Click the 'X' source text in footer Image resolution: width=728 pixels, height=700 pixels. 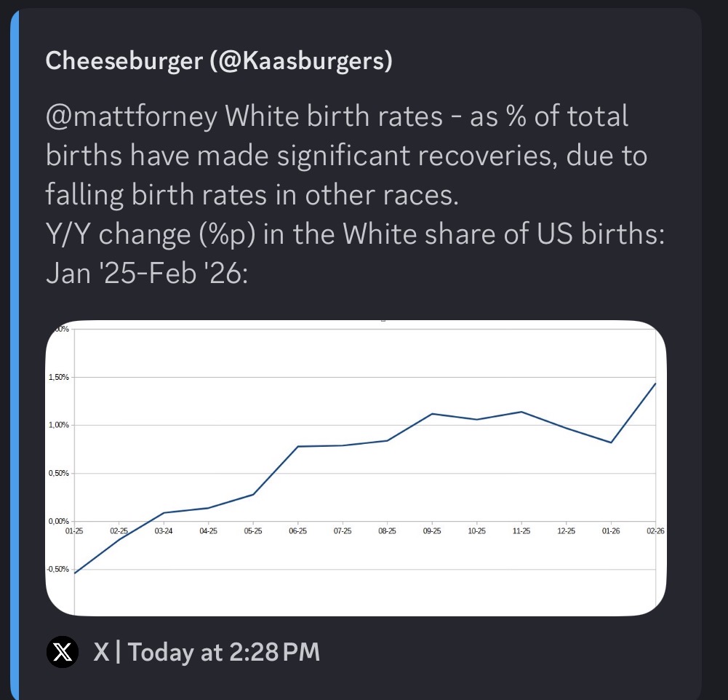pyautogui.click(x=101, y=652)
